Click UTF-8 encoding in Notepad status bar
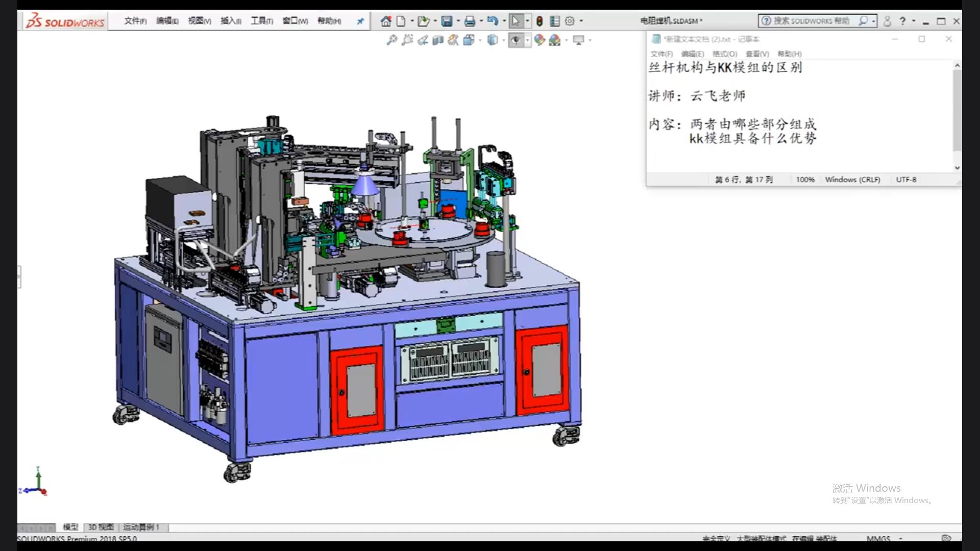The width and height of the screenshot is (980, 551). coord(906,180)
